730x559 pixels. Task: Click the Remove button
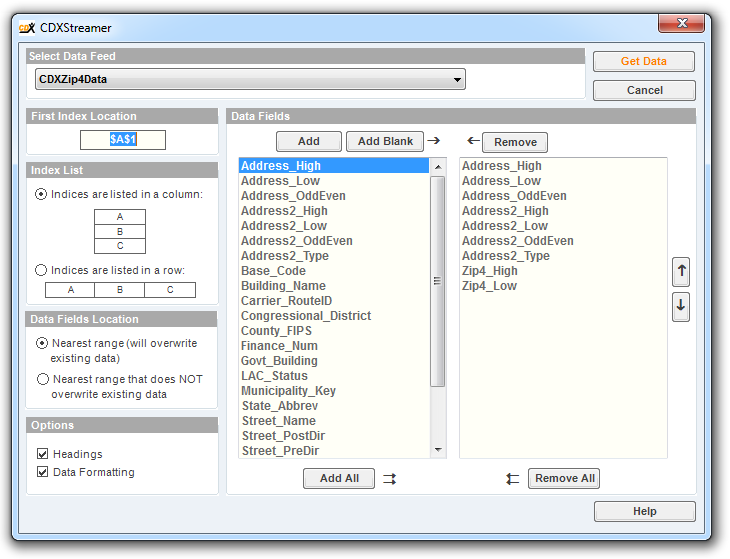click(x=515, y=142)
